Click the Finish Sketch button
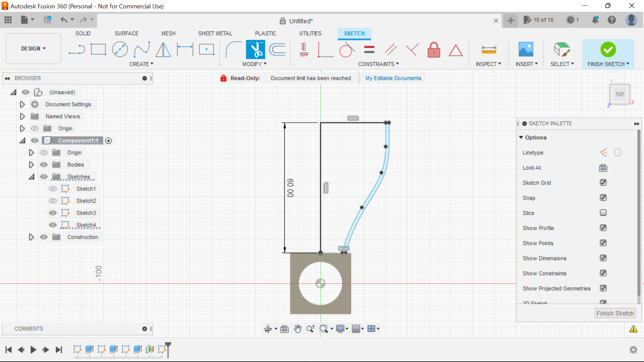Screen dimensions: 644x362 pyautogui.click(x=615, y=313)
